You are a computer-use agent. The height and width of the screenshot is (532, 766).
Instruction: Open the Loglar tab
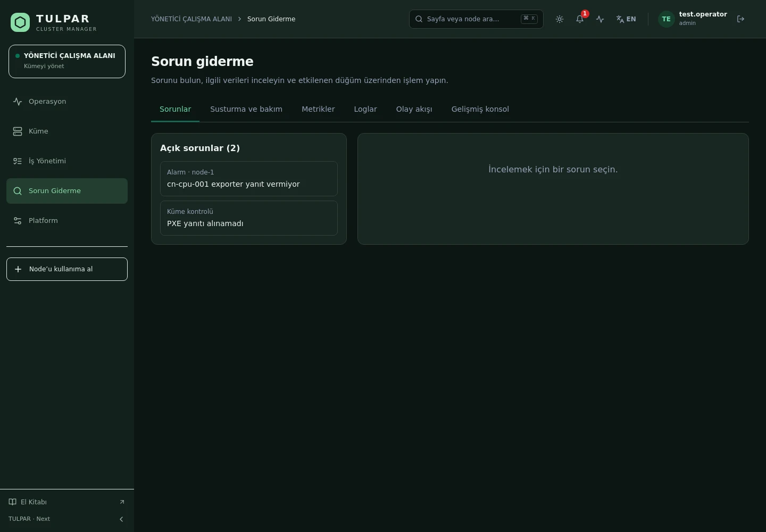(365, 109)
